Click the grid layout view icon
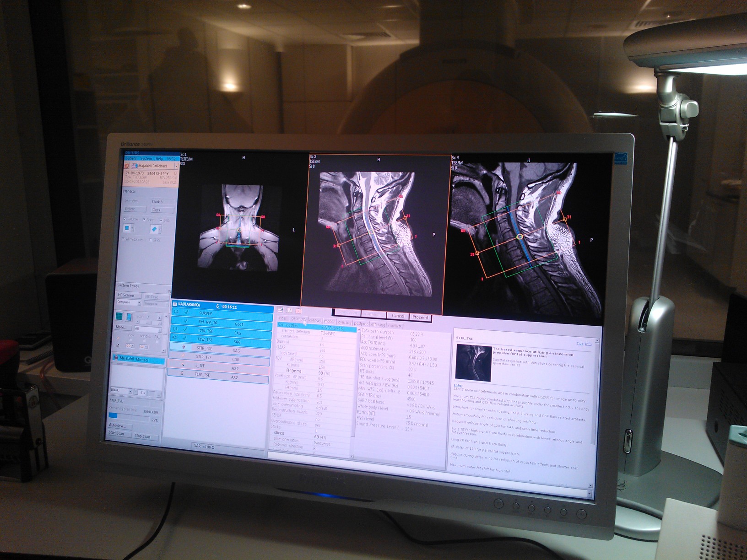 [x=119, y=316]
